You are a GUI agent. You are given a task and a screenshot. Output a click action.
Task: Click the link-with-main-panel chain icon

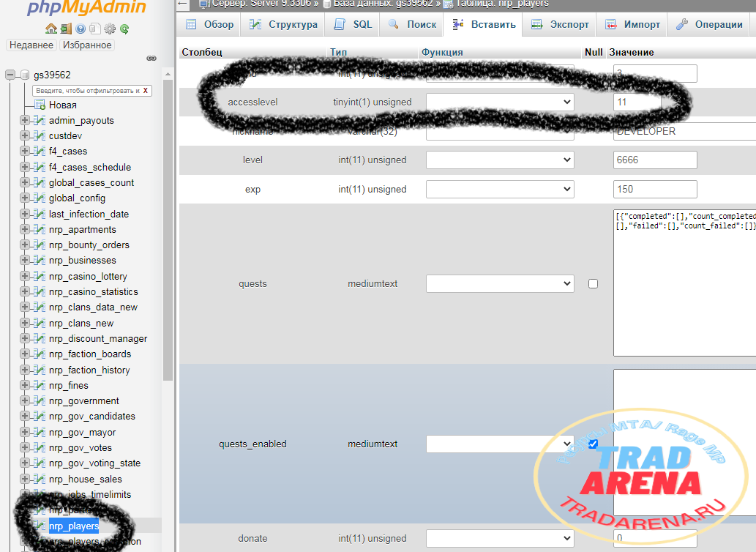[x=151, y=59]
